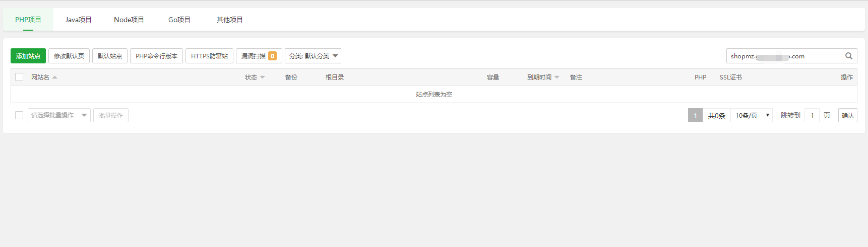868x247 pixels.
Task: Expand the 请选择批量操作 dropdown
Action: (x=59, y=115)
